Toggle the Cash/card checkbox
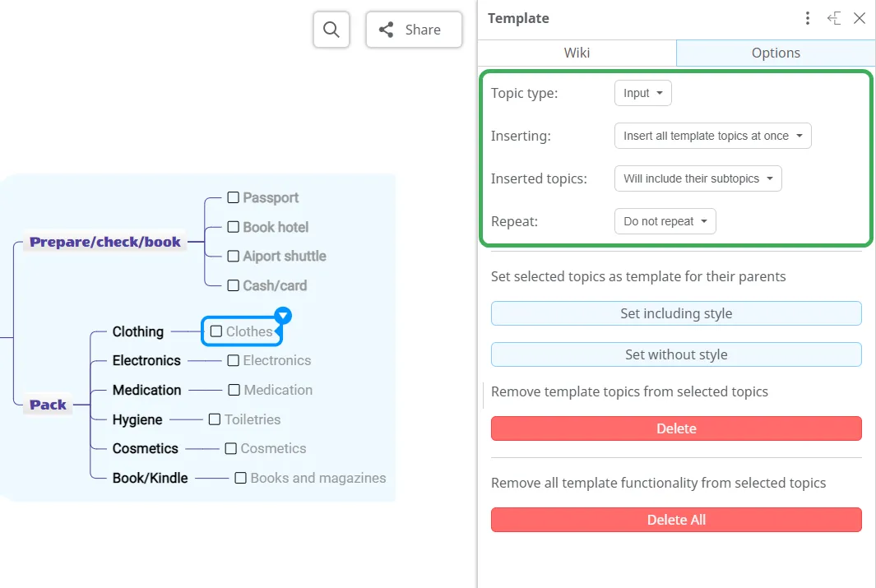The image size is (876, 588). pyautogui.click(x=234, y=285)
